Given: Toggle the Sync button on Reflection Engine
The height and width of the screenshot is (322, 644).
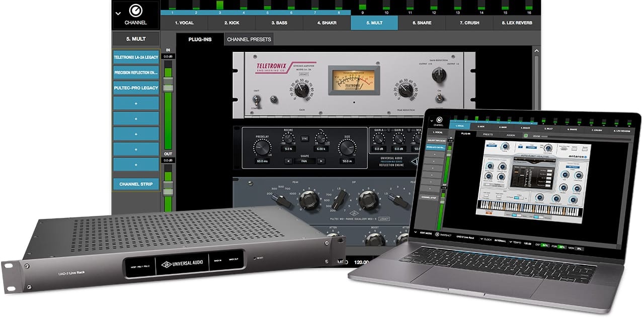Looking at the screenshot, I should [x=305, y=138].
